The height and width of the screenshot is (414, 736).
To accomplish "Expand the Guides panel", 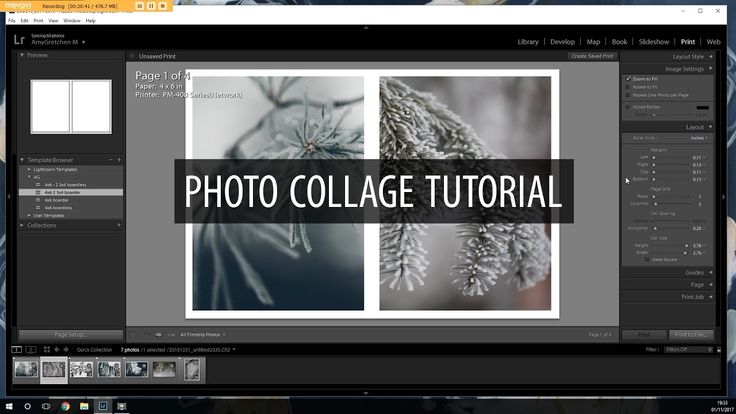I will click(x=711, y=272).
